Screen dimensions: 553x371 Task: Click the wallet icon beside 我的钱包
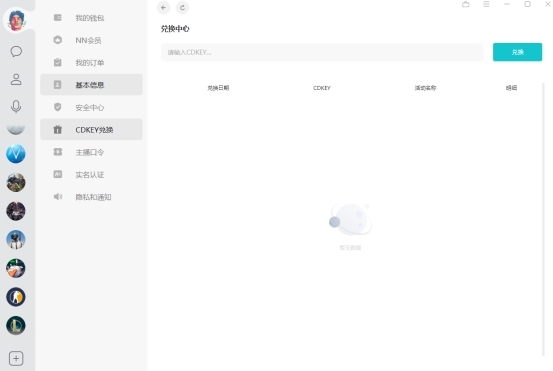[x=57, y=18]
